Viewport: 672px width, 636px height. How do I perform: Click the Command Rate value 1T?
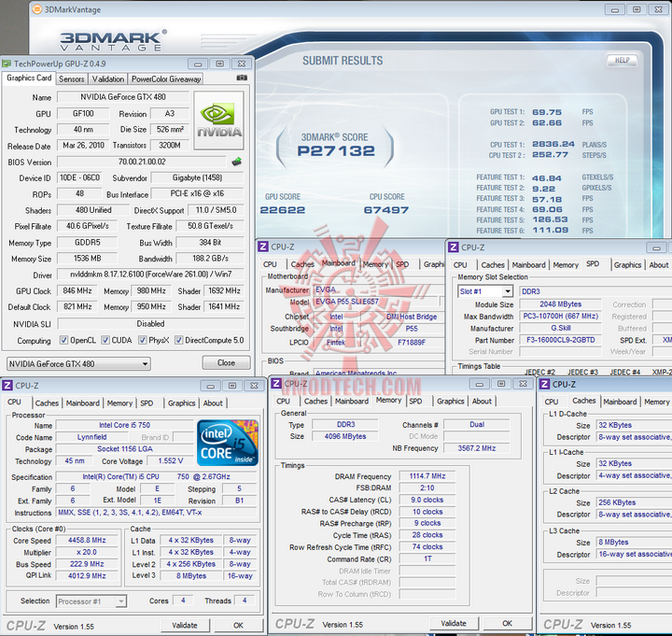coord(427,558)
